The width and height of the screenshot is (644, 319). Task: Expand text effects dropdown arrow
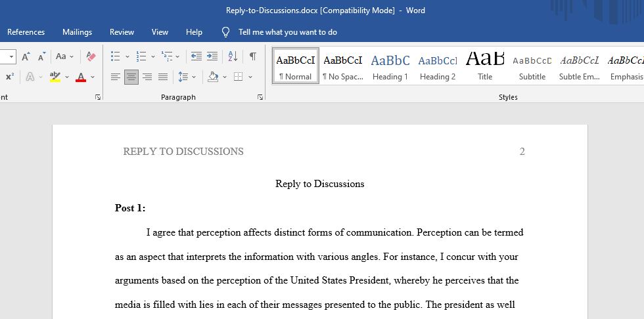click(x=40, y=77)
